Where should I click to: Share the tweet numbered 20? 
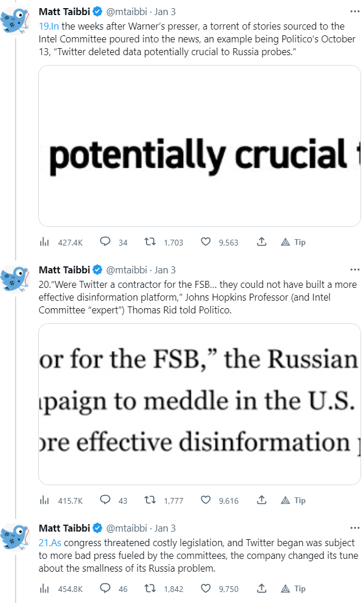click(261, 500)
